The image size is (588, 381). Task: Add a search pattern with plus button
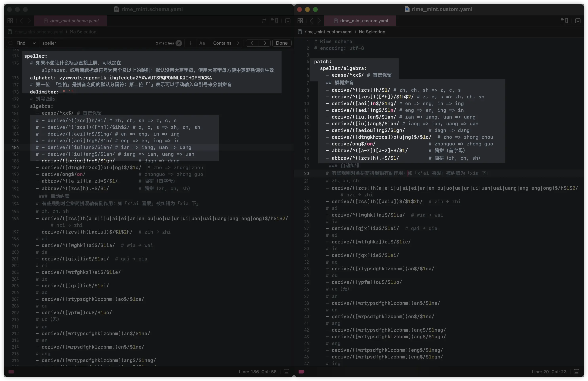point(190,43)
